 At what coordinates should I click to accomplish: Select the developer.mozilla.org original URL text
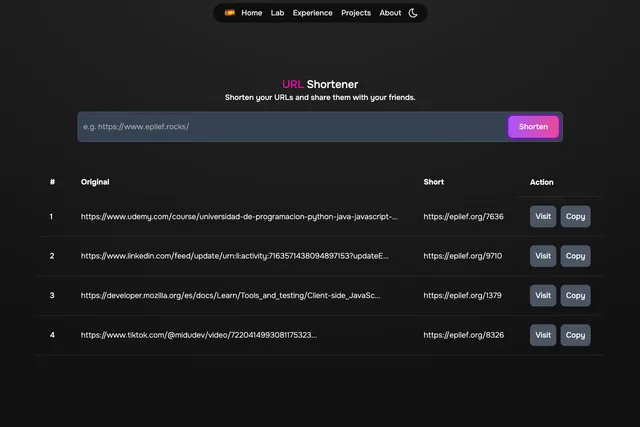click(x=231, y=296)
